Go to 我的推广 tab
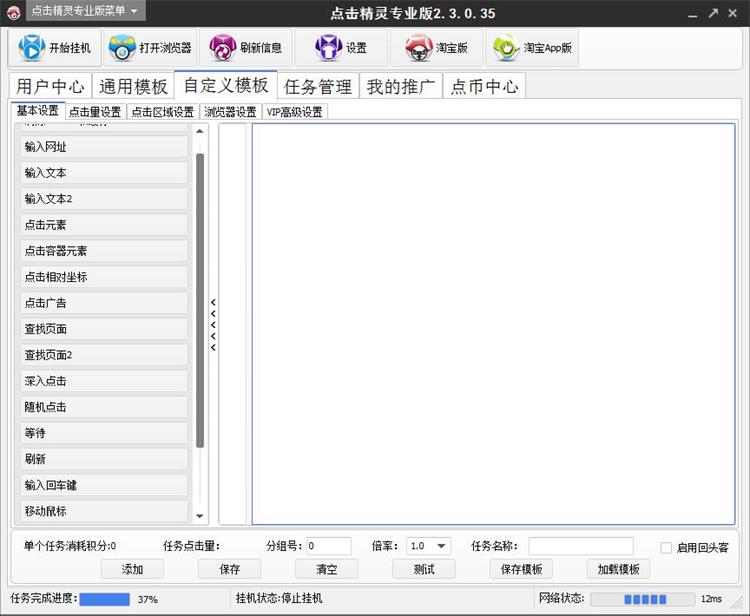Screen dimensions: 750x616 [401, 86]
